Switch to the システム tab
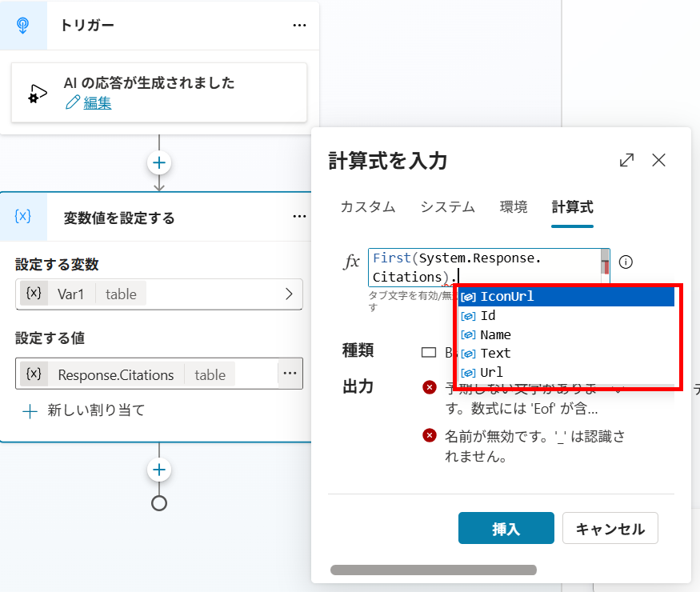 pos(448,207)
